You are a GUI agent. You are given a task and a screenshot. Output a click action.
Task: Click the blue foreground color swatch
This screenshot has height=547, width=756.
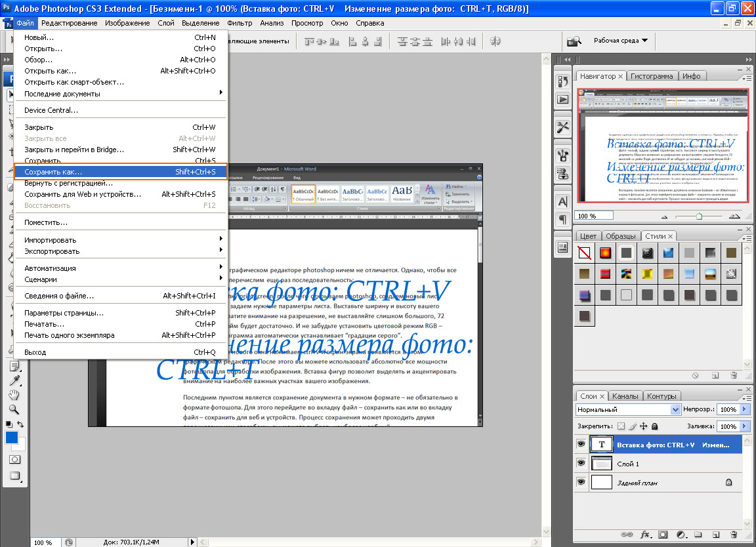[x=12, y=438]
